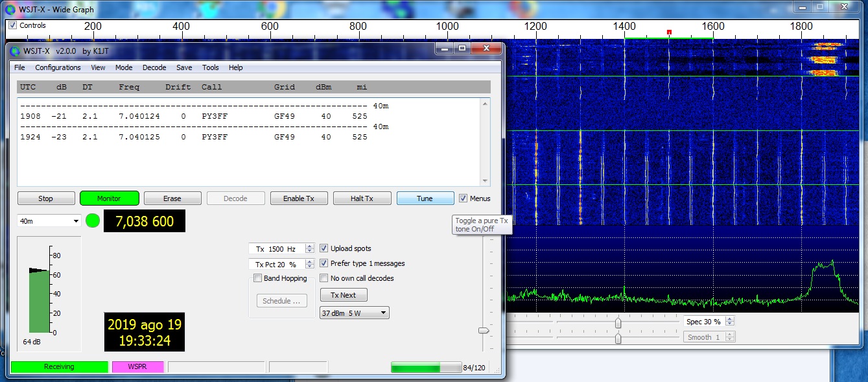Screen dimensions: 868x382
Task: Open the Configurations menu
Action: [x=58, y=67]
